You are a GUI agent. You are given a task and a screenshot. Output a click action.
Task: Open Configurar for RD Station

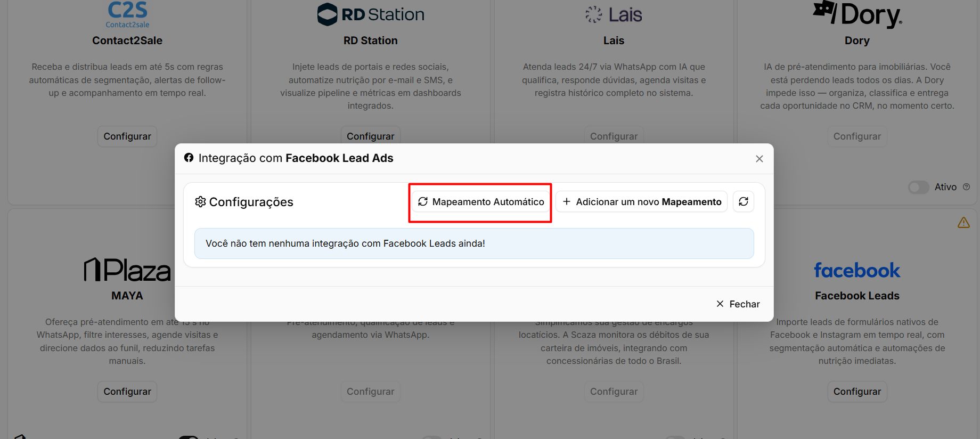pos(371,136)
